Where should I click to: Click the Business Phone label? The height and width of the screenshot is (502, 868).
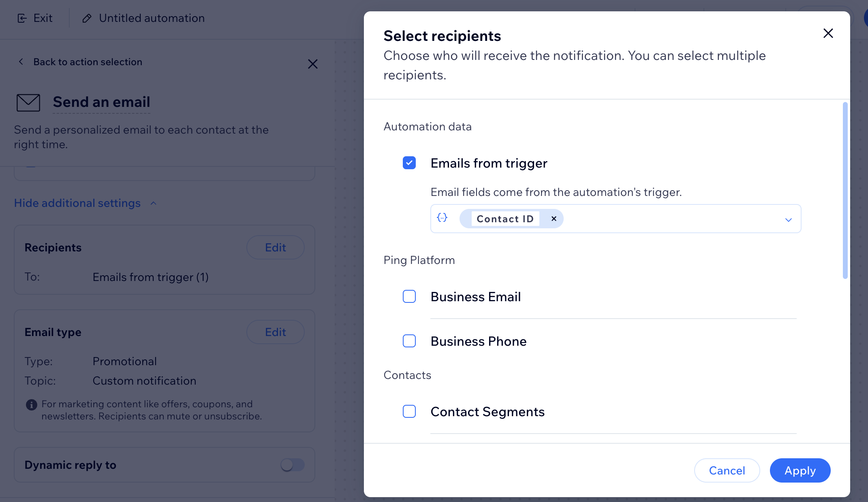479,341
